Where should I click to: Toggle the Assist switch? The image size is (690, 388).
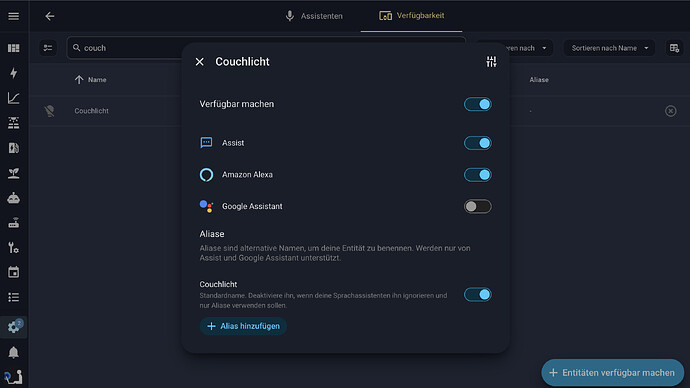[477, 143]
